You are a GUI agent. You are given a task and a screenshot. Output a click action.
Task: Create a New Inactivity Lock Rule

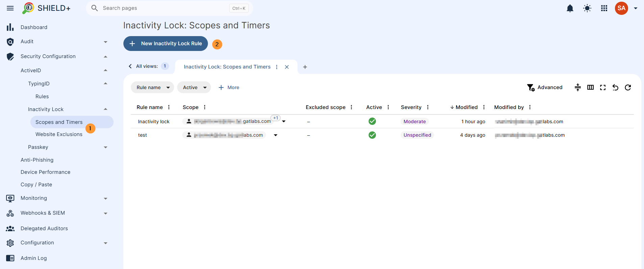coord(166,44)
